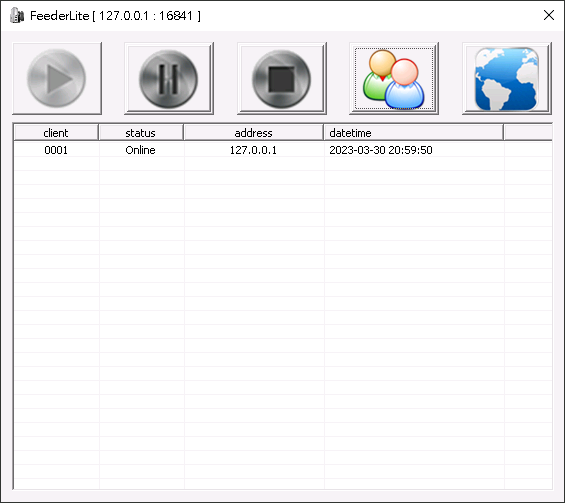This screenshot has width=565, height=503.
Task: Click the empty second row of client list
Action: click(x=283, y=164)
